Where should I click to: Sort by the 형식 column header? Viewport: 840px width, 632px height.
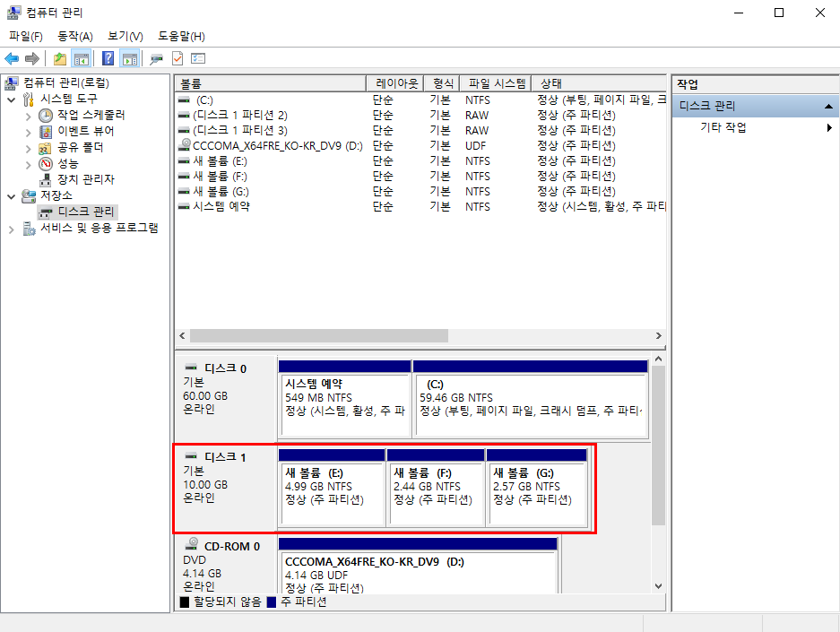(x=441, y=83)
